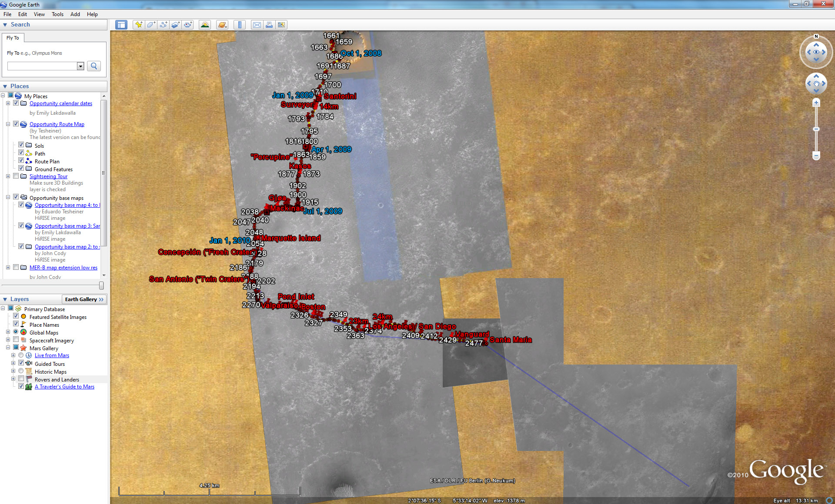
Task: Click the zoom slider track
Action: pyautogui.click(x=816, y=141)
